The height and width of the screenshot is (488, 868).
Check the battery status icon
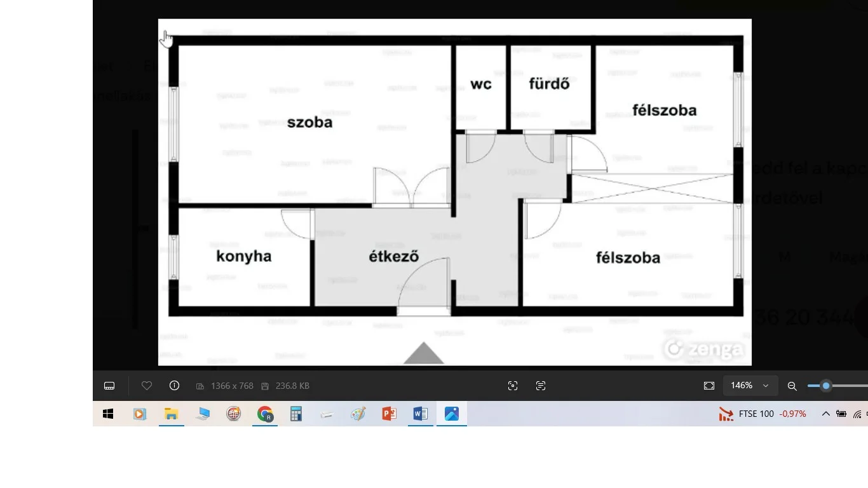[x=841, y=414]
